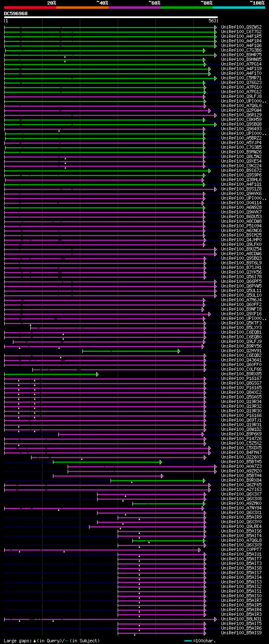Click hit label UniRef100_C0PPT7
The image size is (269, 644).
241,549
